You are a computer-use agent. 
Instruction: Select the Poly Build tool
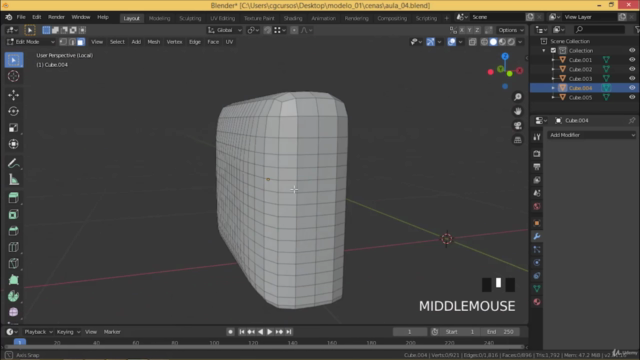pyautogui.click(x=13, y=280)
